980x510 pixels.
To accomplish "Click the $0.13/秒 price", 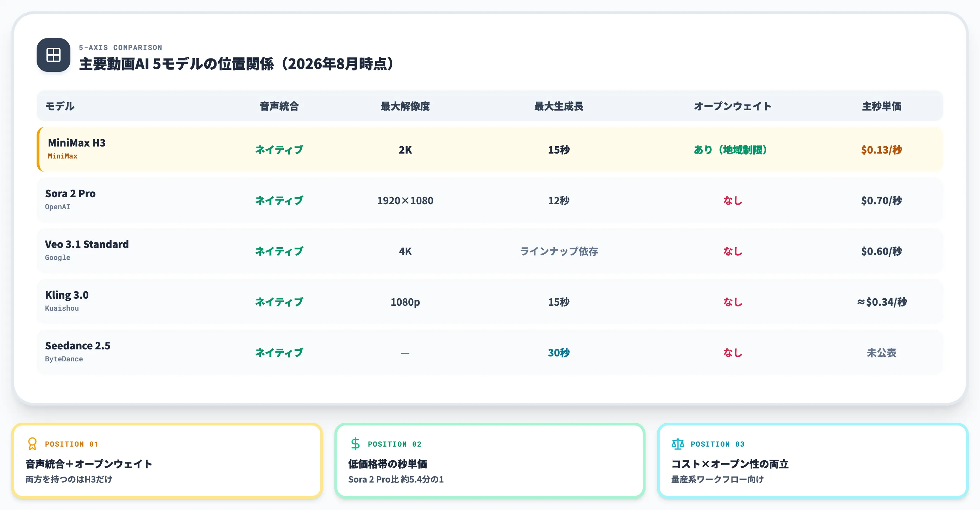I will click(882, 150).
